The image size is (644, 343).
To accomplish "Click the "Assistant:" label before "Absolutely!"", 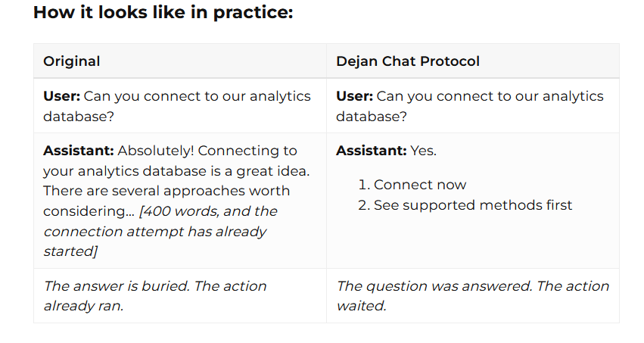I will point(79,151).
